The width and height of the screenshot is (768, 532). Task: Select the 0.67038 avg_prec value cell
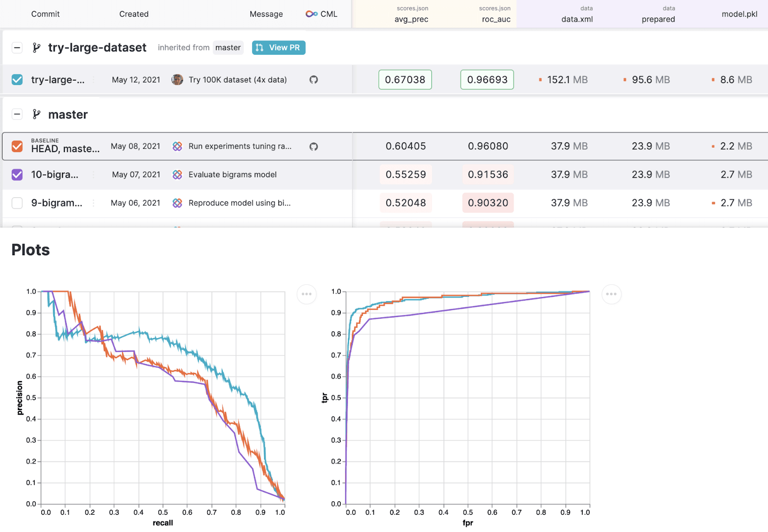(405, 80)
